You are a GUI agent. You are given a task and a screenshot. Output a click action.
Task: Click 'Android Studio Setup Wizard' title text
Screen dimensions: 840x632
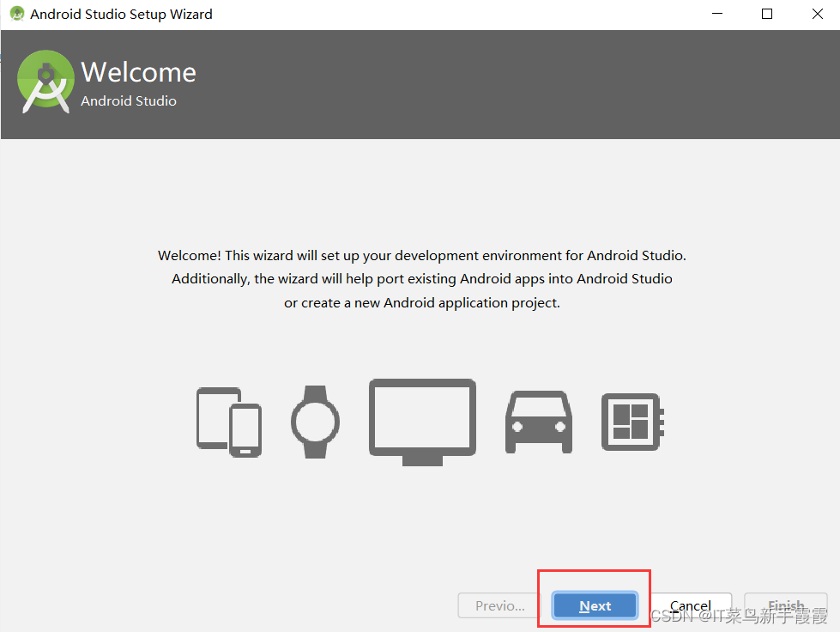click(121, 14)
